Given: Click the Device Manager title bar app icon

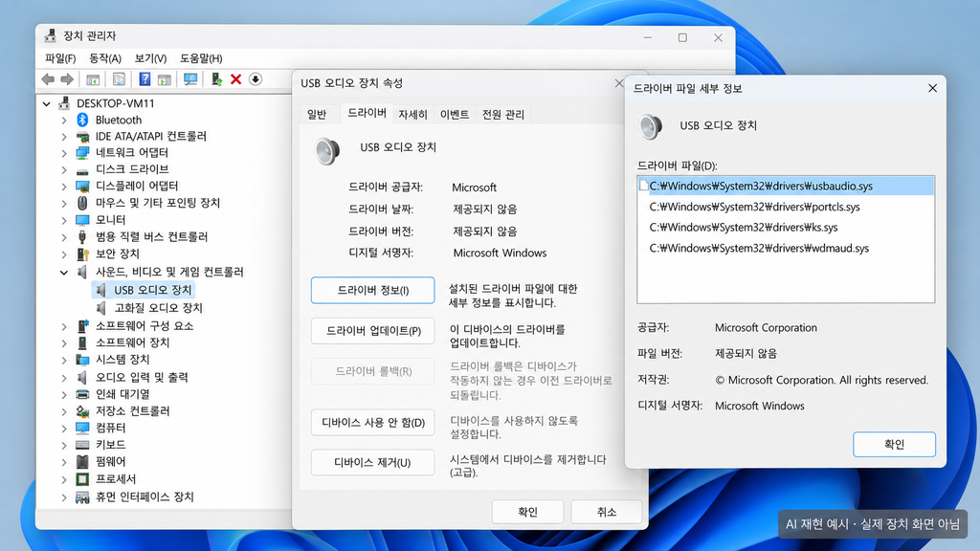Looking at the screenshot, I should click(50, 35).
